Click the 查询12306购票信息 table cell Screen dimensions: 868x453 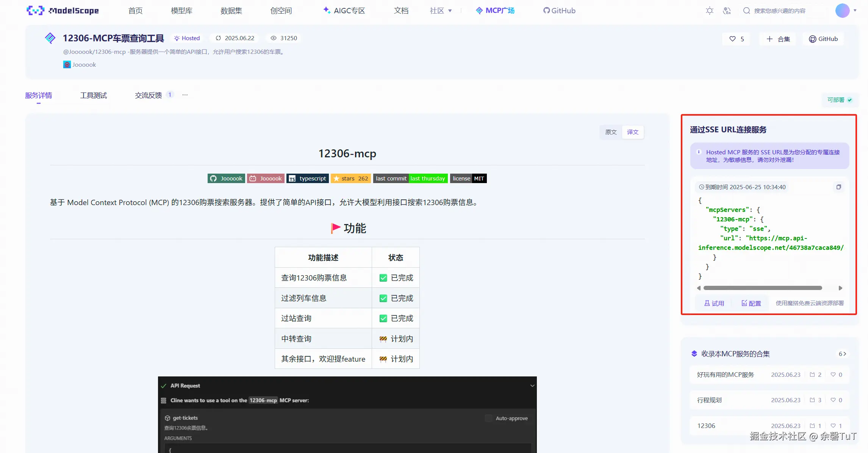[323, 278]
